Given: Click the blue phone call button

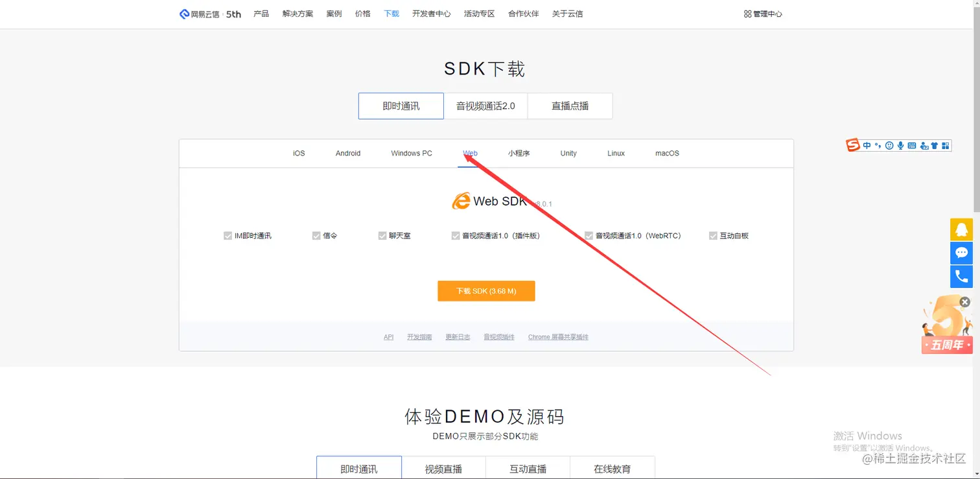Looking at the screenshot, I should [x=961, y=277].
